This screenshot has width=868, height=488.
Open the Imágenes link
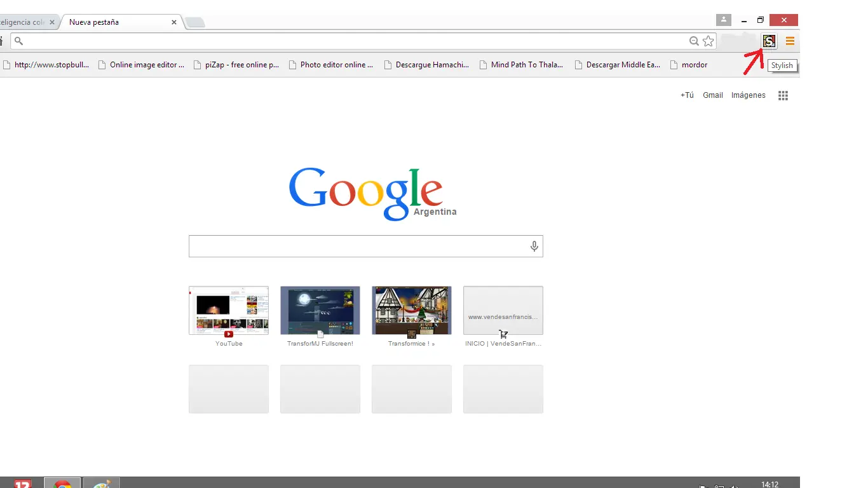pyautogui.click(x=749, y=95)
